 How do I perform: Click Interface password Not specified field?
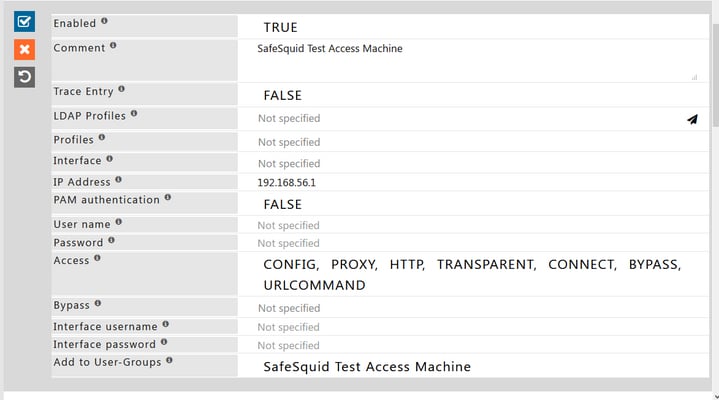pos(473,345)
